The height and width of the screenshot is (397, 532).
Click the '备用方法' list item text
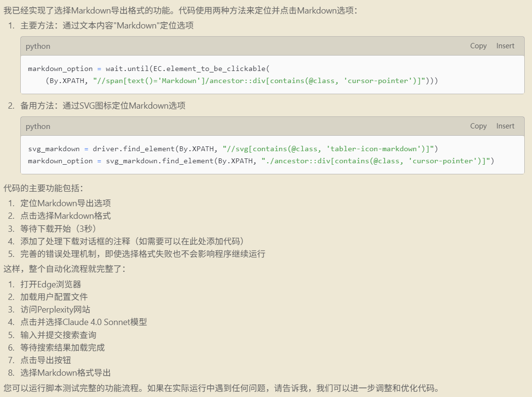[x=102, y=106]
